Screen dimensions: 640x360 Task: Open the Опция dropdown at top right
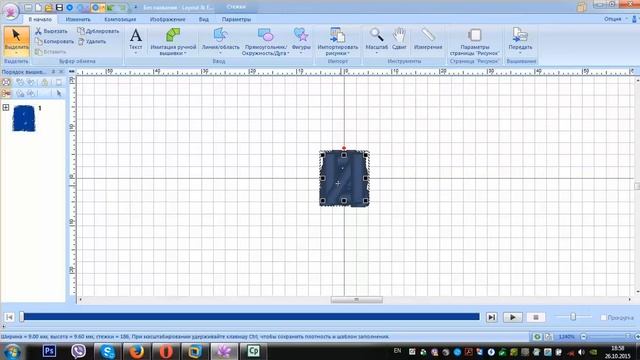(615, 19)
